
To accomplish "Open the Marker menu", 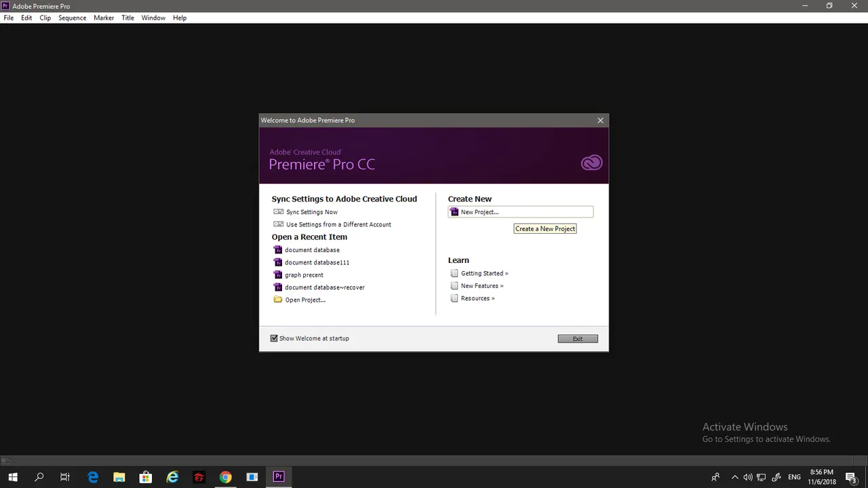I will pos(104,18).
